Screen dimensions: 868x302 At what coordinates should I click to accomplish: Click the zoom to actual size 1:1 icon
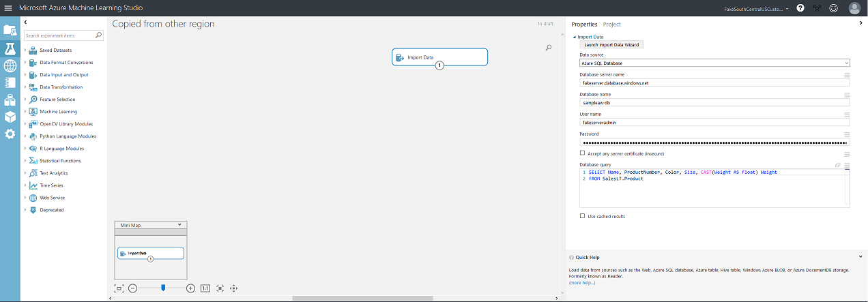tap(205, 288)
